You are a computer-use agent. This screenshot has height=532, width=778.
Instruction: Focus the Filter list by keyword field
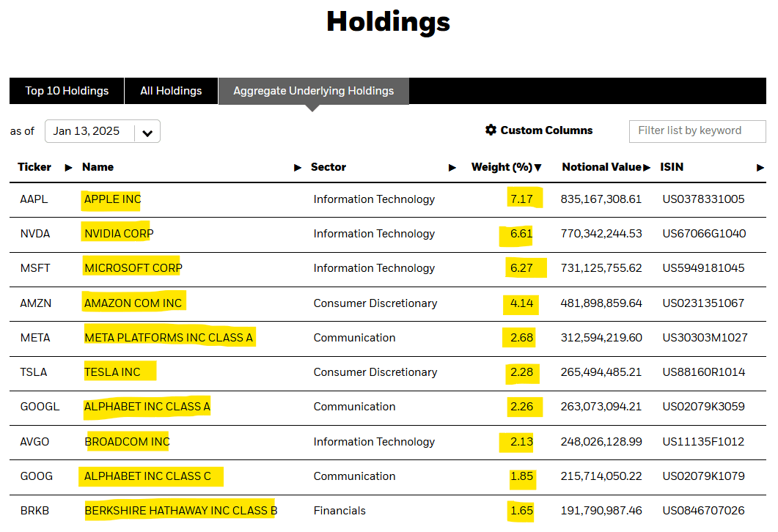point(697,131)
